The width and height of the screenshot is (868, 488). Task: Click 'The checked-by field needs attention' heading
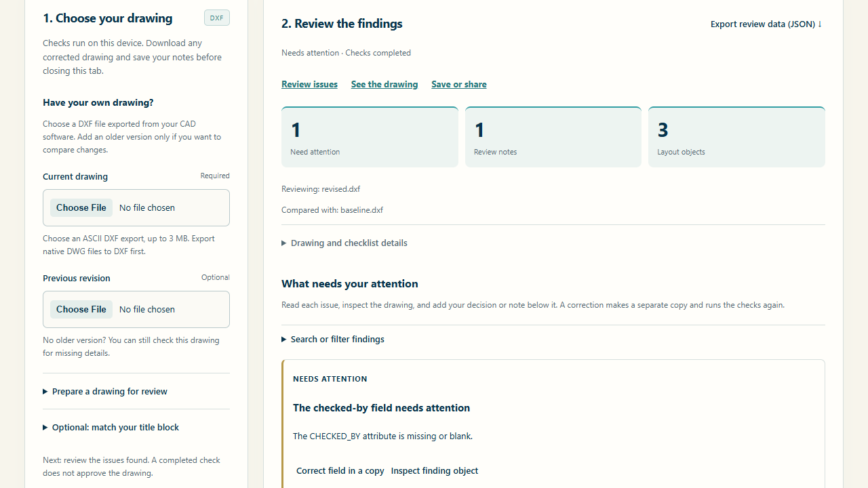click(381, 408)
